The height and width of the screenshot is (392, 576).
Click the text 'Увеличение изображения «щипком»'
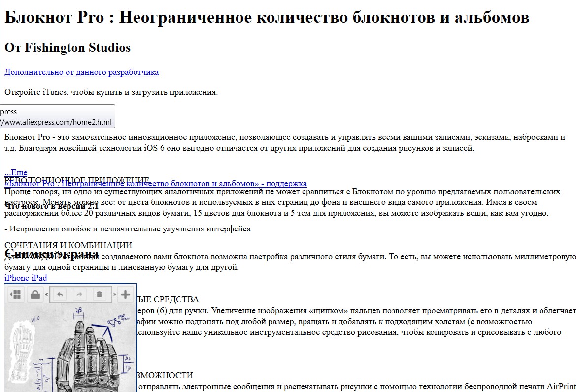click(x=279, y=311)
